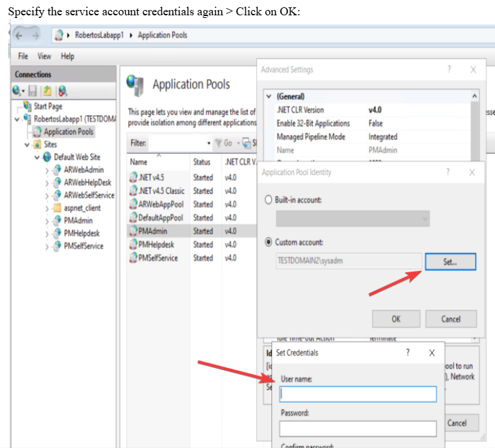Go forward with the navigation forward arrow
495x448 pixels.
(x=35, y=35)
